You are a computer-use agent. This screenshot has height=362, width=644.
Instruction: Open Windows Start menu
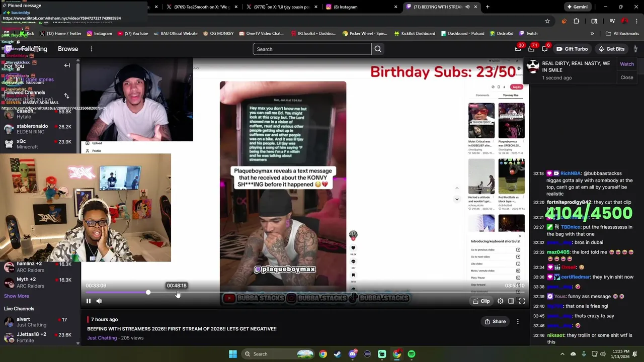point(233,354)
